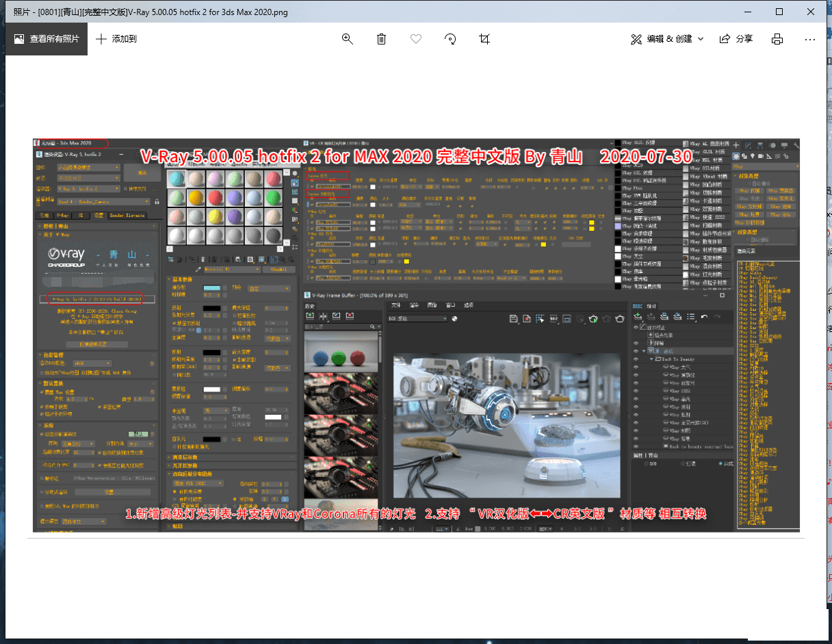The width and height of the screenshot is (832, 644).
Task: Click the save to history icon in 历史 panel
Action: click(x=310, y=316)
